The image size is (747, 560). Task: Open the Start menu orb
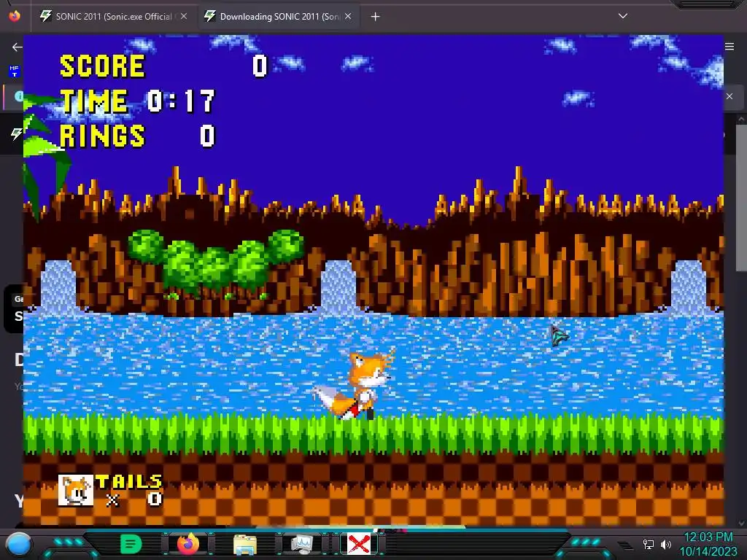(18, 544)
